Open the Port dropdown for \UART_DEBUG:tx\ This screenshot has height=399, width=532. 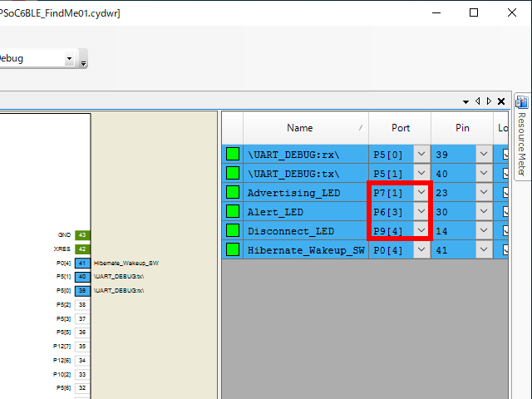coord(421,173)
